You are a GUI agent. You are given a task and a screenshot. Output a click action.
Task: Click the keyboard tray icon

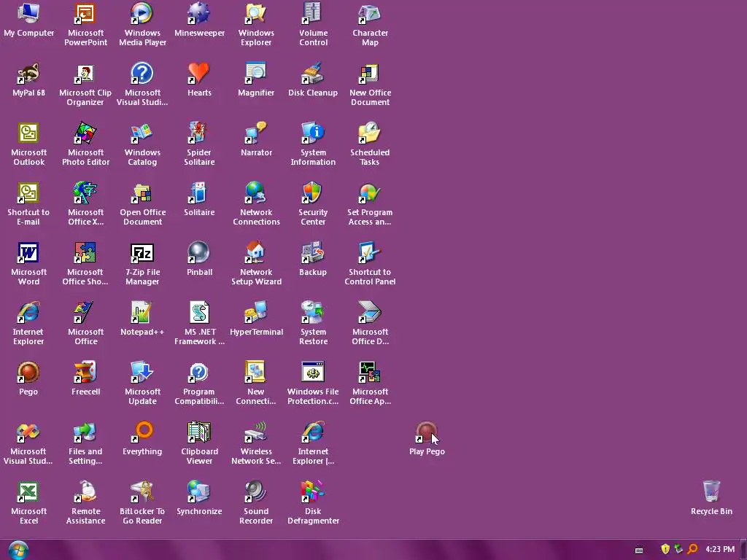pos(639,550)
